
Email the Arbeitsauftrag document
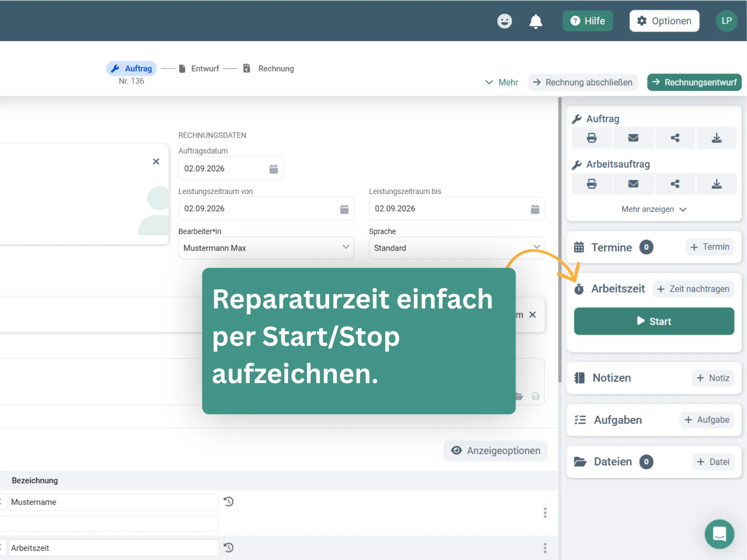click(633, 184)
